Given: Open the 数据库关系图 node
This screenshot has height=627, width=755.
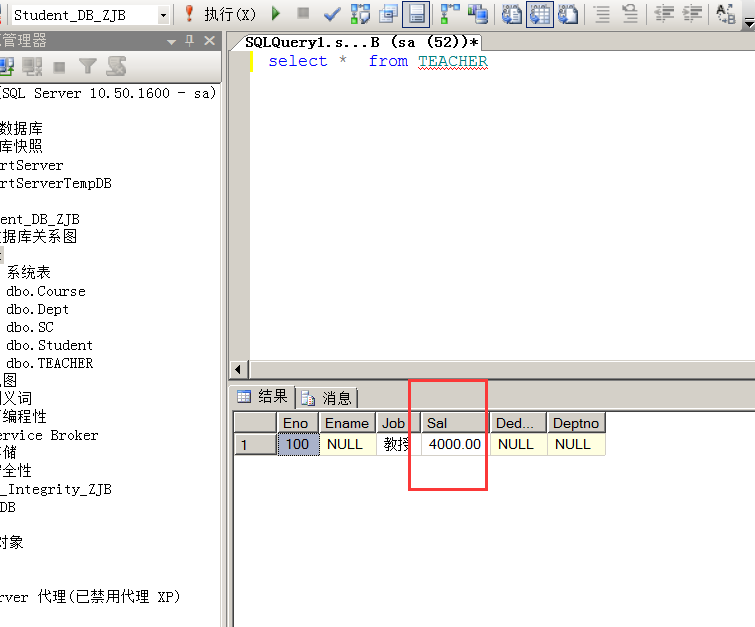Looking at the screenshot, I should pyautogui.click(x=39, y=236).
